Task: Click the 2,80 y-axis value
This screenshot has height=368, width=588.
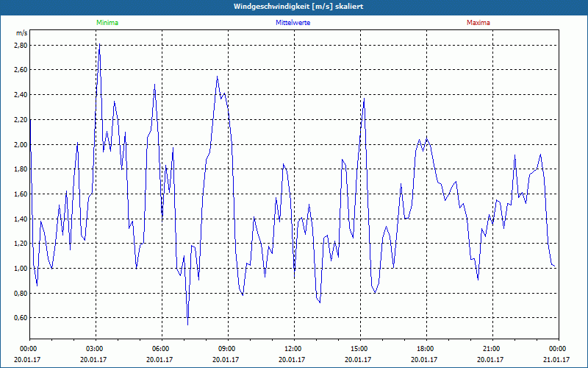Action: pos(21,46)
